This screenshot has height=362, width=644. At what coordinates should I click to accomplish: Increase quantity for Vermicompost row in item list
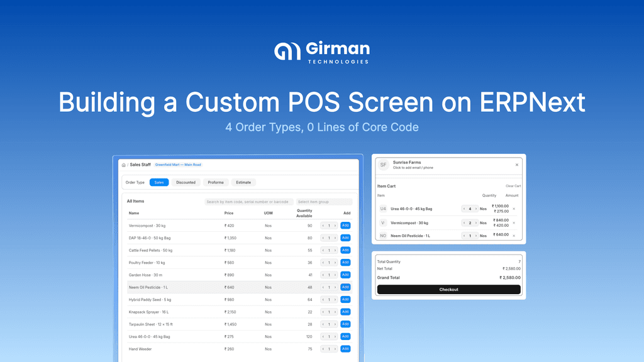tap(335, 226)
